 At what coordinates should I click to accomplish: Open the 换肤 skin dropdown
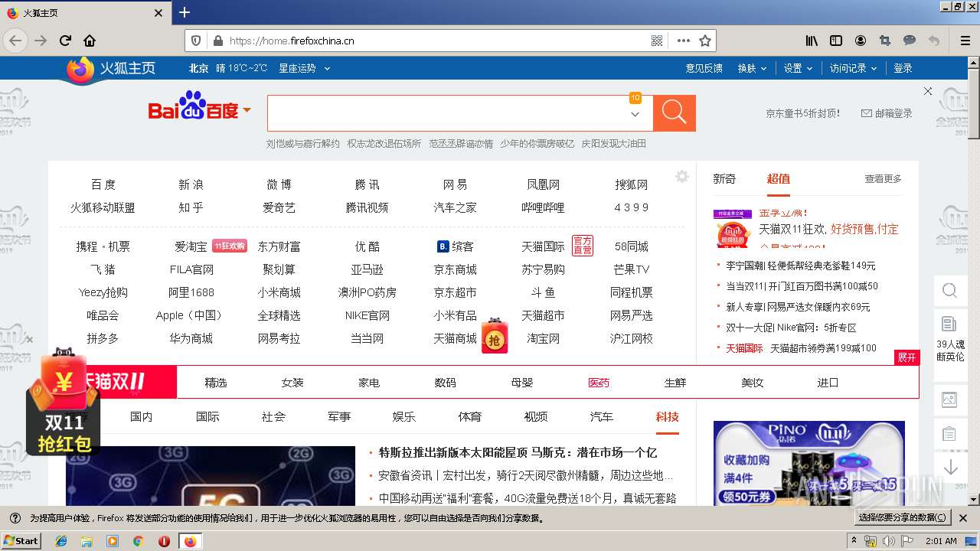(x=752, y=68)
